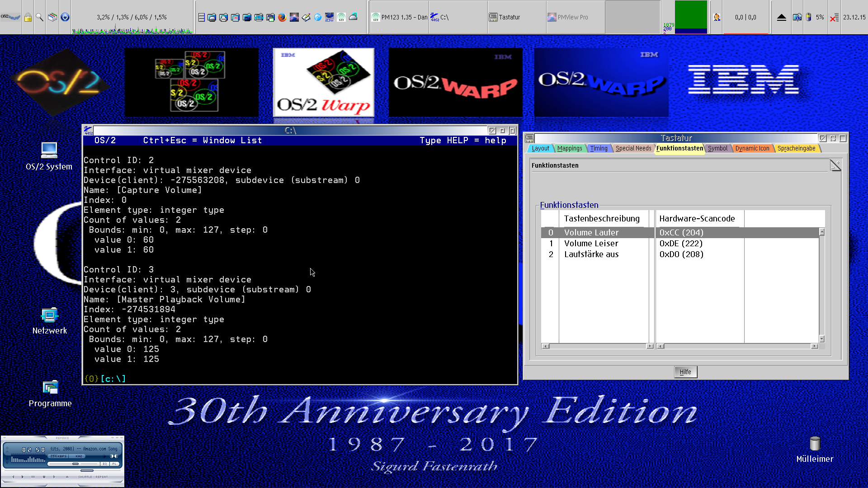Open the Timing tab
868x488 pixels.
599,148
